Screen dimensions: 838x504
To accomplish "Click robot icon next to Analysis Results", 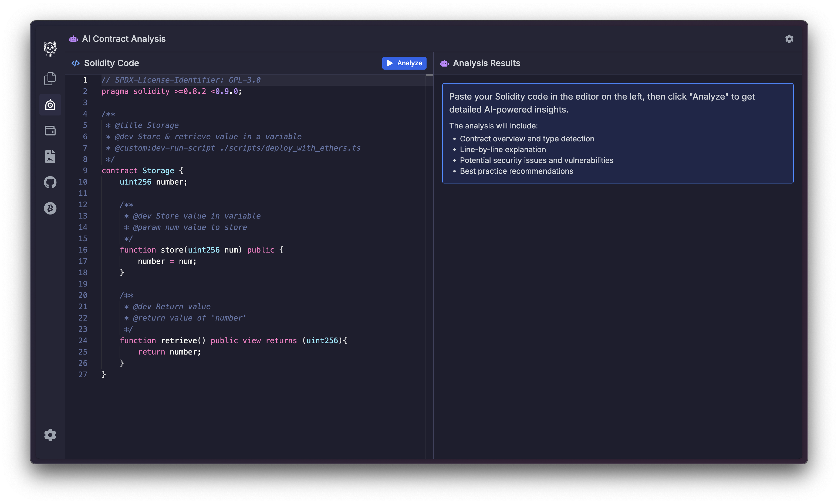I will 444,63.
